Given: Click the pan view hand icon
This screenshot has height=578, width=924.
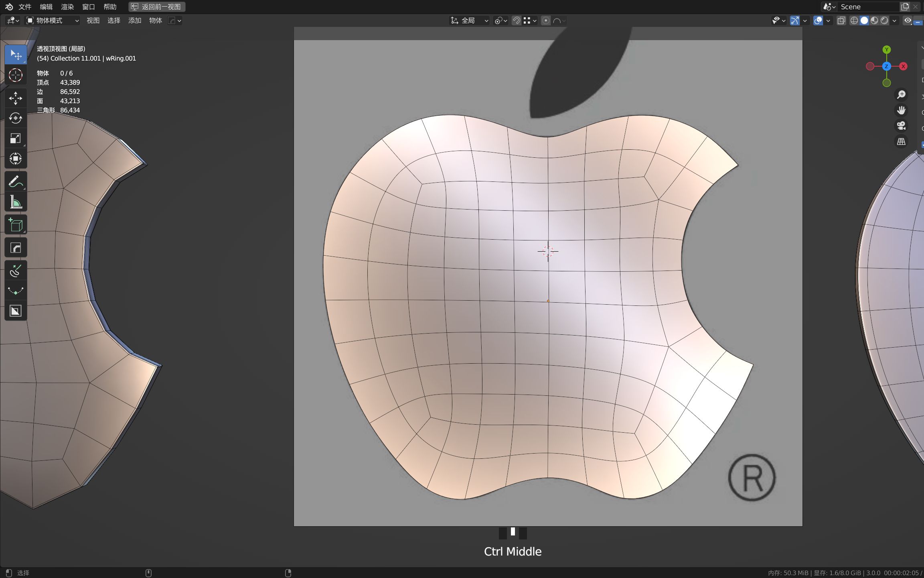Looking at the screenshot, I should coord(901,110).
